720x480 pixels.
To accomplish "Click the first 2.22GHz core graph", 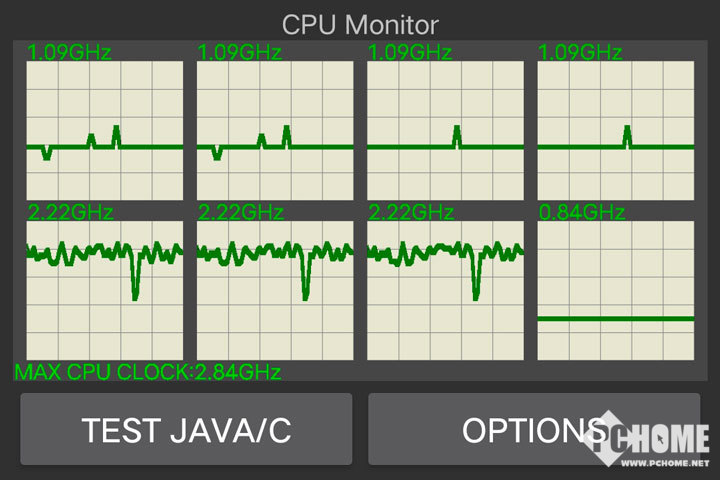I will click(x=105, y=291).
